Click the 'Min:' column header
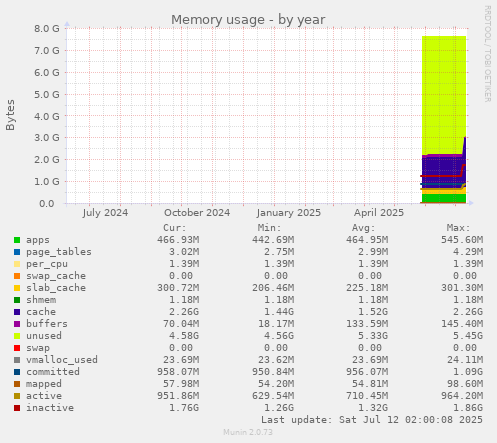 pos(269,228)
